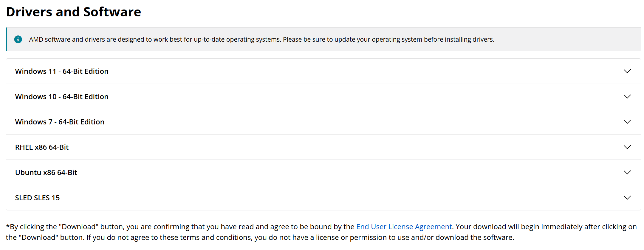Click the "AMD software and drivers" notice sentence
The image size is (644, 250).
(155, 40)
